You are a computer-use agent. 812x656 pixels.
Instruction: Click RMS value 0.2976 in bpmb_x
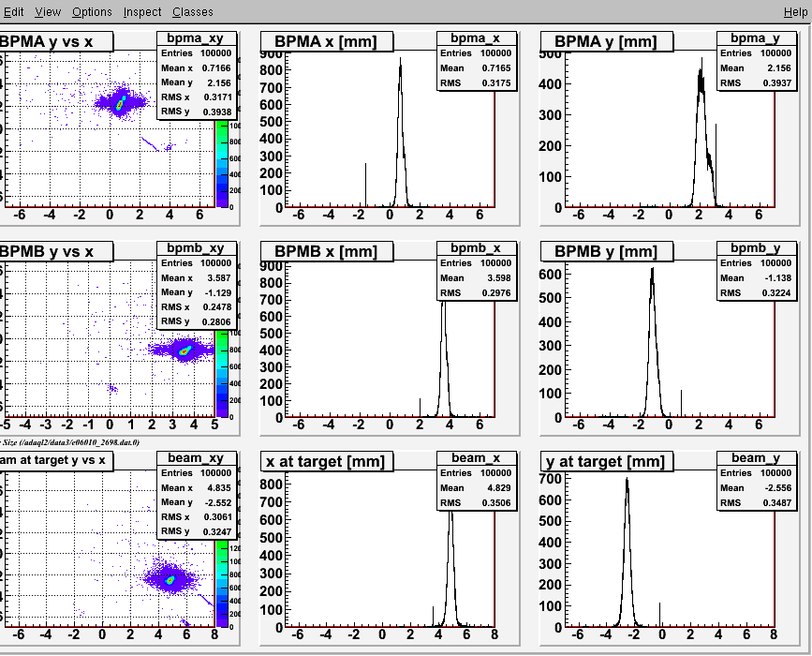(x=496, y=292)
